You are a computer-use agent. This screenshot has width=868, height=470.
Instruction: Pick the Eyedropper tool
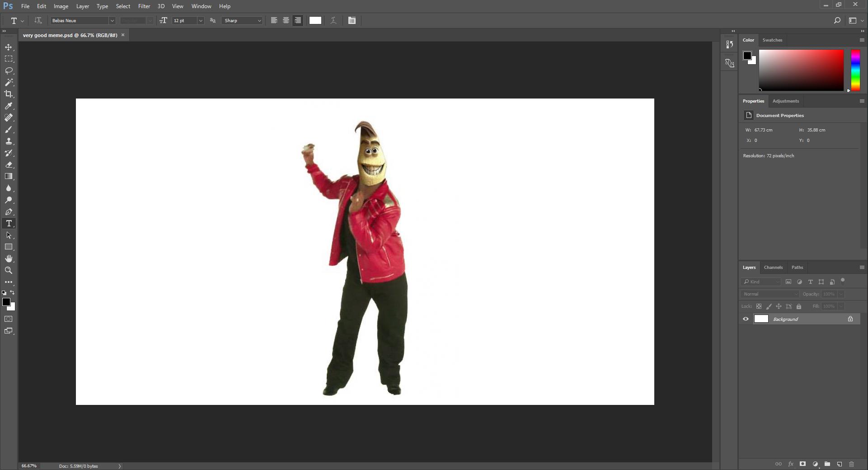(x=9, y=106)
